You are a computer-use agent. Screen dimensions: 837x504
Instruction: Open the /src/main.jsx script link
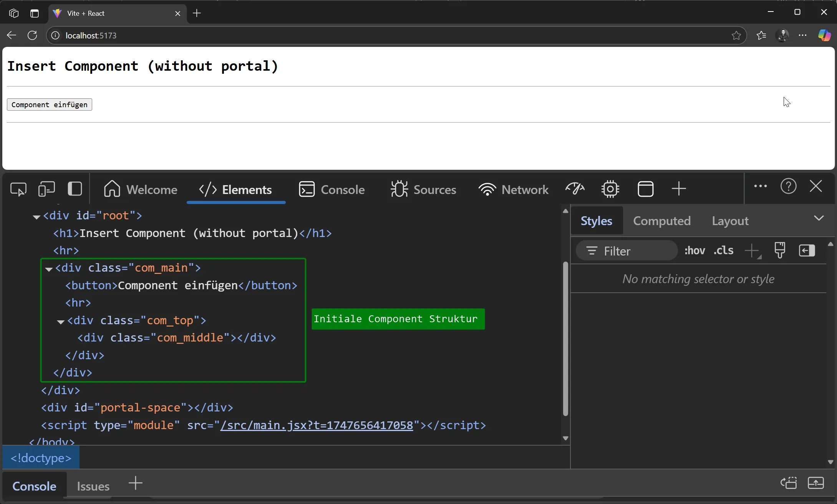click(x=317, y=425)
